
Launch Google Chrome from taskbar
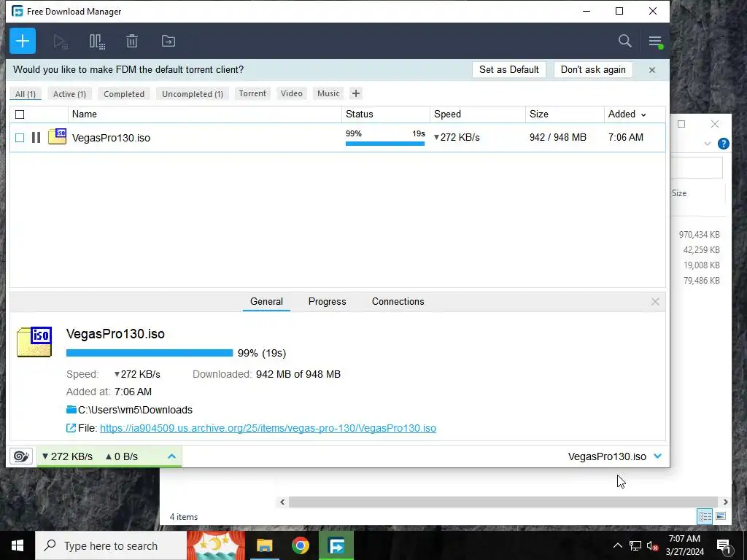tap(301, 545)
